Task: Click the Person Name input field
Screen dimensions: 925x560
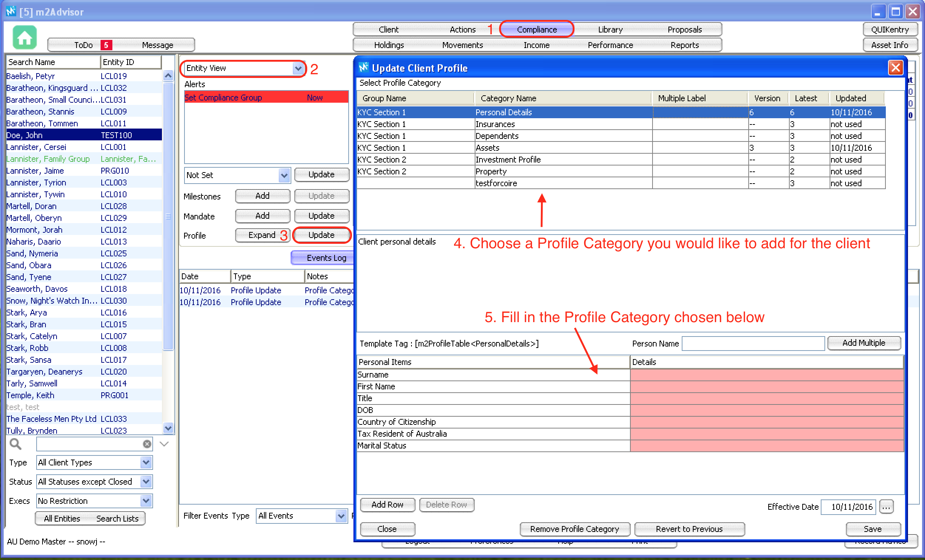Action: pyautogui.click(x=753, y=343)
